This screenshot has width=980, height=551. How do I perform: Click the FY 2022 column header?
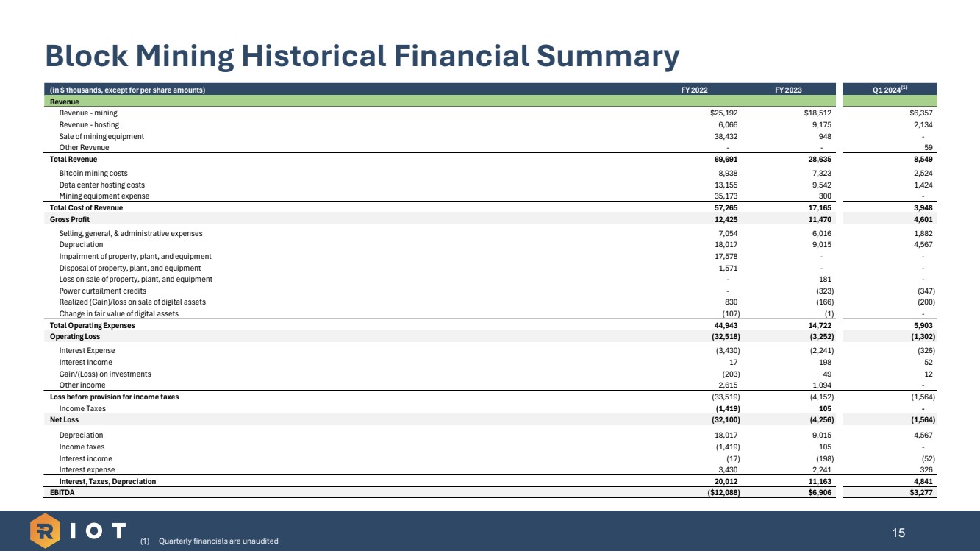695,90
